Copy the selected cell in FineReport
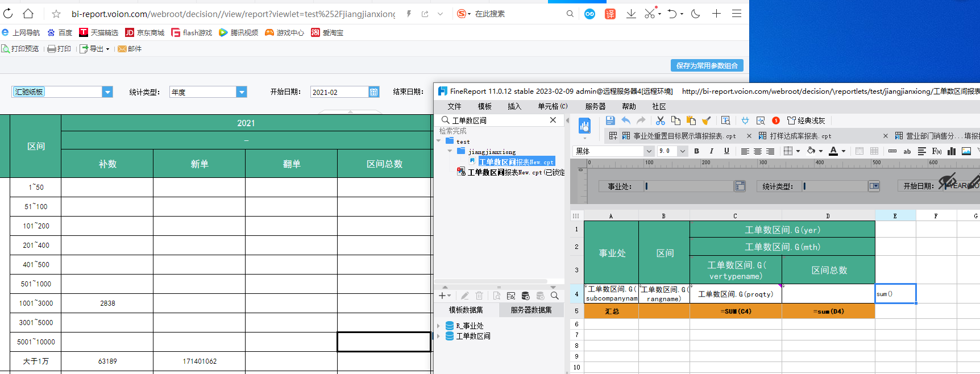Image resolution: width=980 pixels, height=374 pixels. [676, 120]
